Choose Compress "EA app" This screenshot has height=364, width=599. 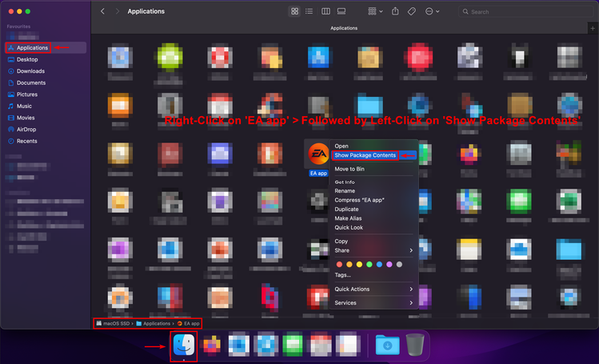pyautogui.click(x=374, y=200)
